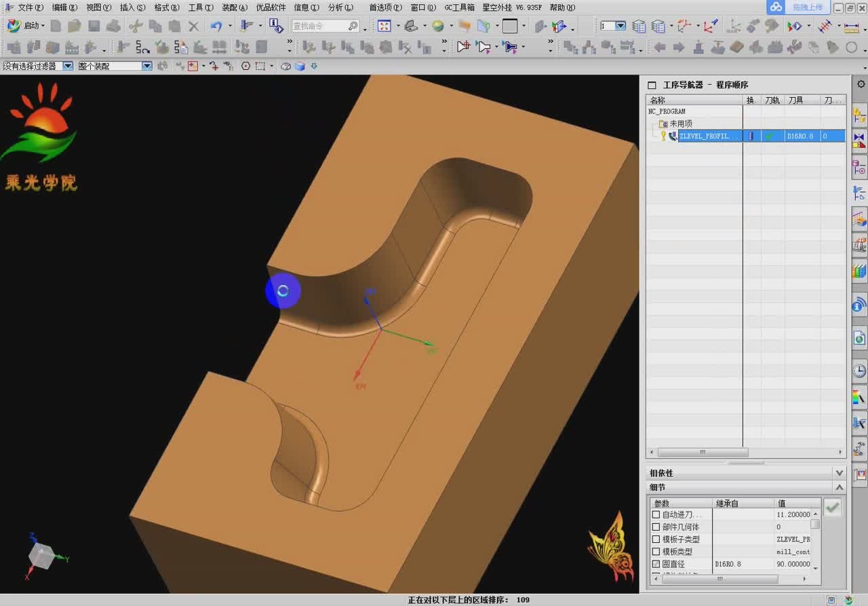Click the Verify Tool Path icon

coord(161,47)
